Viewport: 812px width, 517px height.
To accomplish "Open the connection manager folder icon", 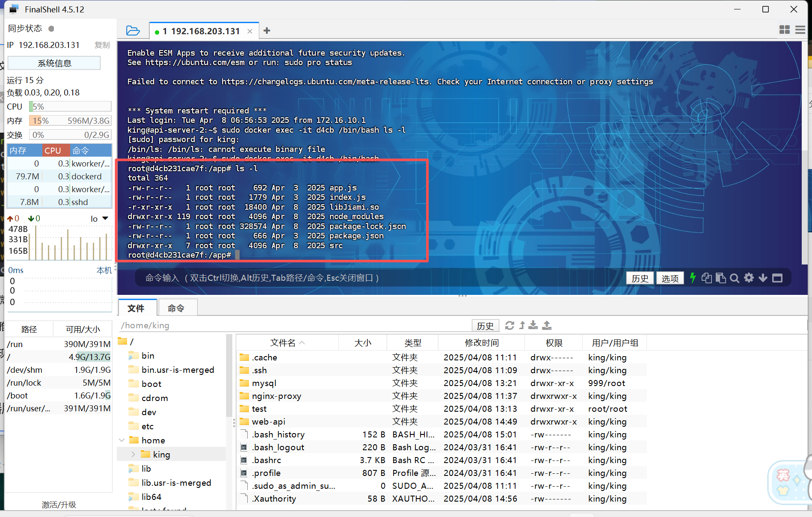I will coord(133,31).
